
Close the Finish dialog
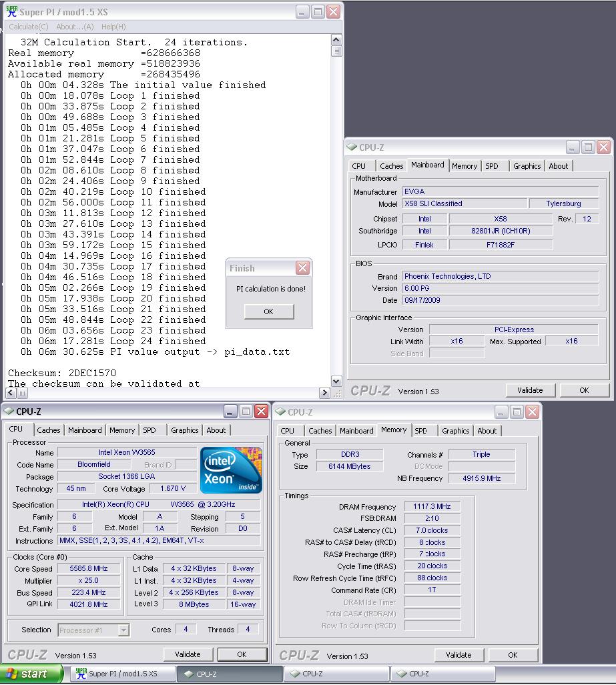tap(302, 267)
